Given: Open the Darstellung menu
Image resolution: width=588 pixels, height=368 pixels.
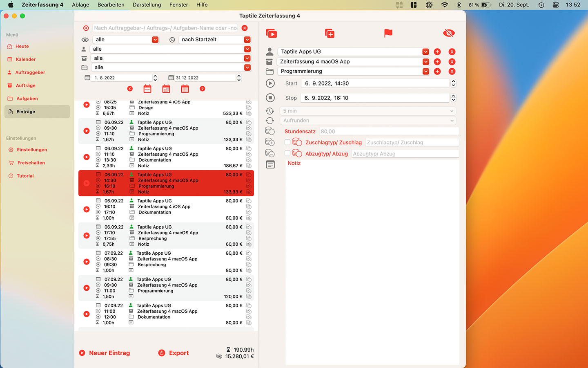Looking at the screenshot, I should click(x=147, y=5).
